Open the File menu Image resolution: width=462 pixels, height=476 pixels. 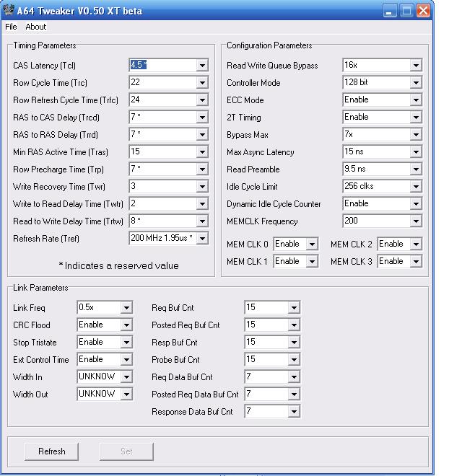click(11, 27)
